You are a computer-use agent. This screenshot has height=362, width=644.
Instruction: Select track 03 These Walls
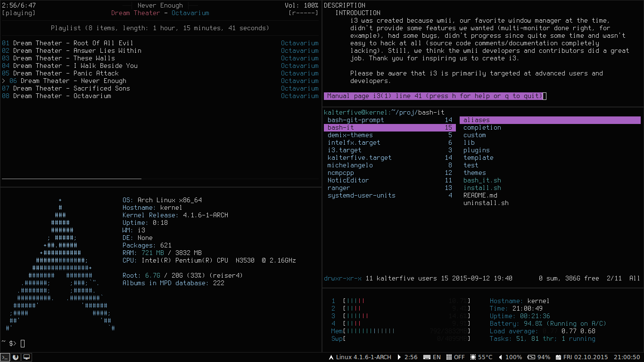tap(160, 58)
